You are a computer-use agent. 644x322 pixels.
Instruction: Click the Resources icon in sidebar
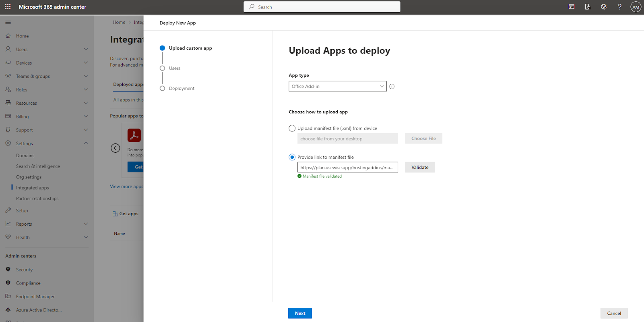click(x=8, y=103)
